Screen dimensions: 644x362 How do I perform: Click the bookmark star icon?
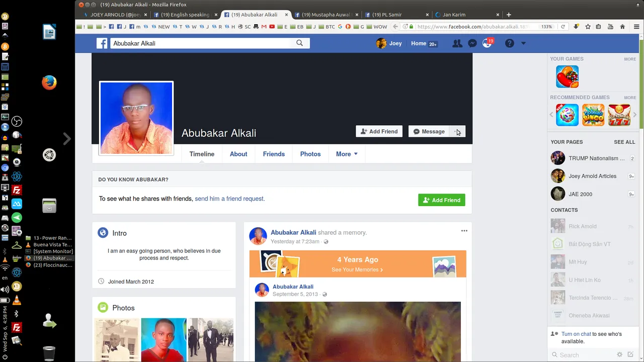point(588,27)
